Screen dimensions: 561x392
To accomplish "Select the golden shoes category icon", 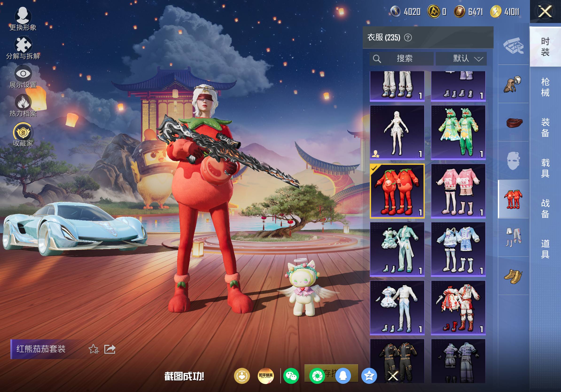I will [513, 276].
